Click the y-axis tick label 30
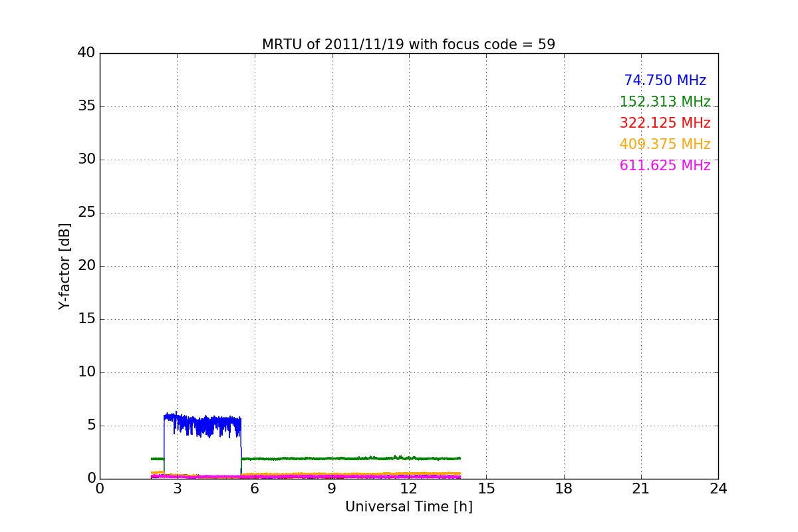This screenshot has height=532, width=798. (x=86, y=160)
